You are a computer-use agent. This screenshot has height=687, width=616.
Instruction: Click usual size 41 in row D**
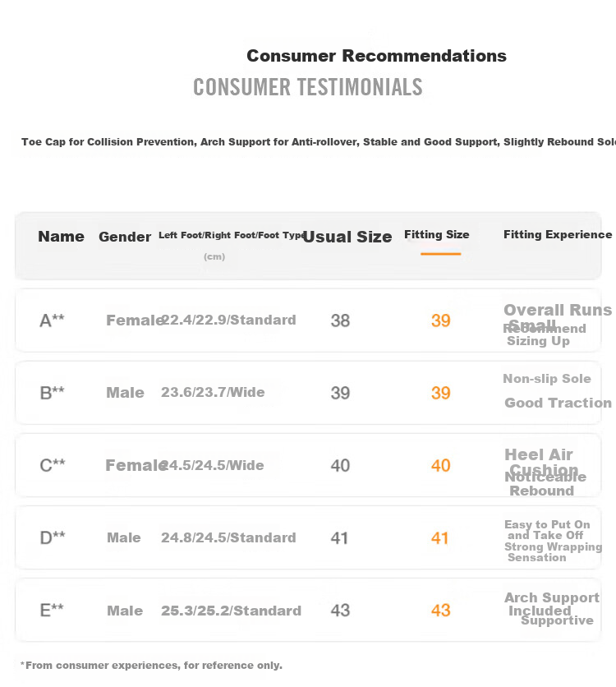point(339,537)
